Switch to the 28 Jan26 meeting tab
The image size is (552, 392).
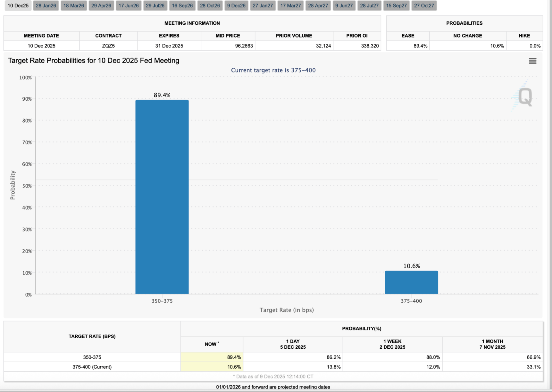point(46,6)
